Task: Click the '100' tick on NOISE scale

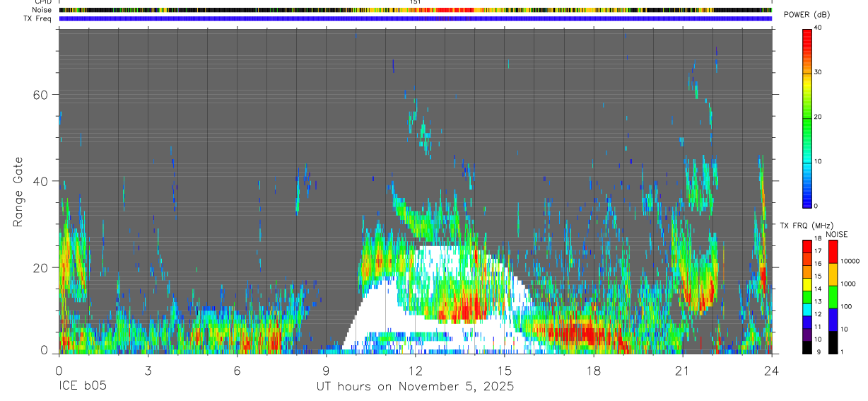Action: [845, 306]
